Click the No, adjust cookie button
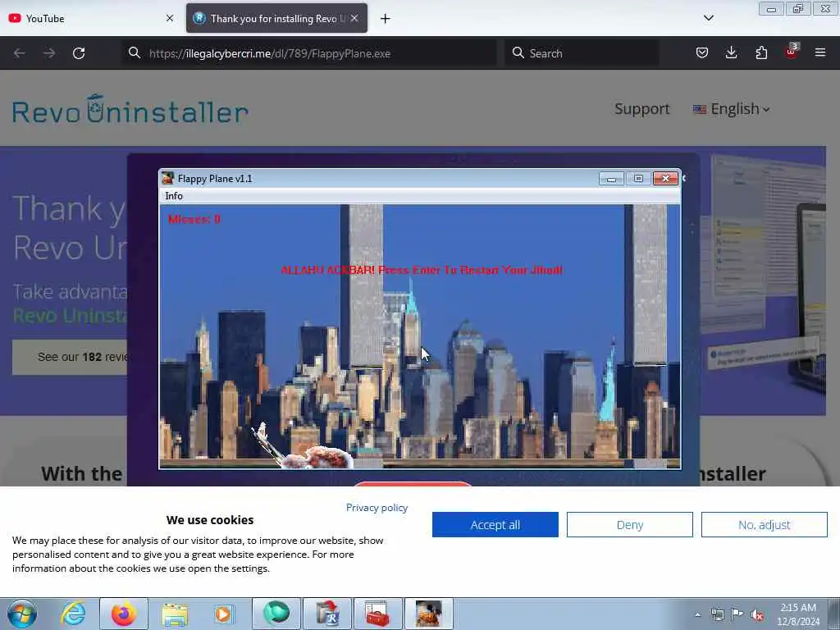 click(764, 524)
